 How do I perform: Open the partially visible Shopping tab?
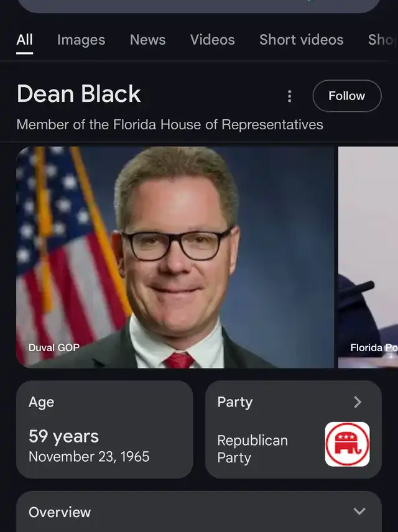[382, 40]
